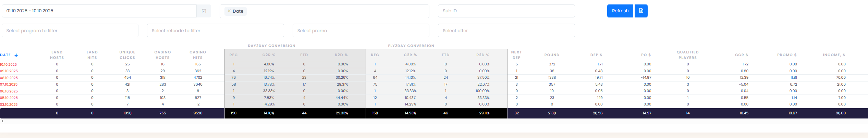868x138 pixels.
Task: Sort by the Casino Hits column header
Action: tap(198, 55)
